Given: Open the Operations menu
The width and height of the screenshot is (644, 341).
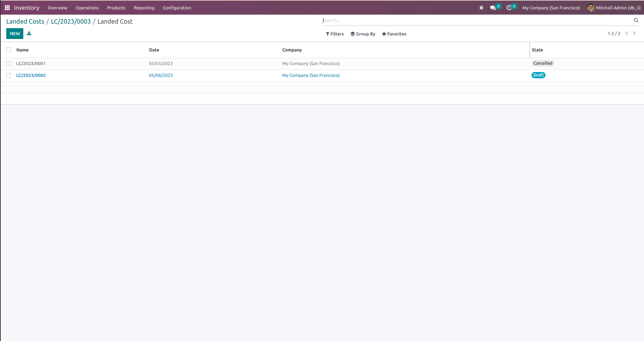Looking at the screenshot, I should coord(87,8).
